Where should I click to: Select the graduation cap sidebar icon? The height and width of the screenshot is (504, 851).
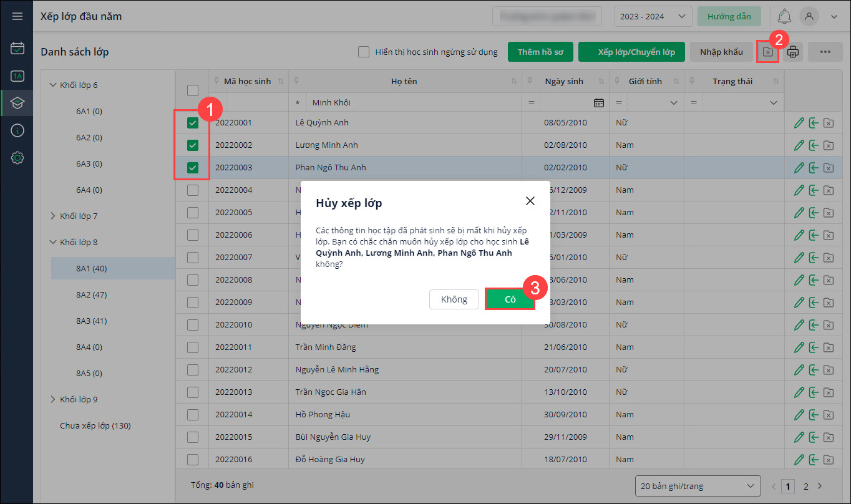[17, 103]
